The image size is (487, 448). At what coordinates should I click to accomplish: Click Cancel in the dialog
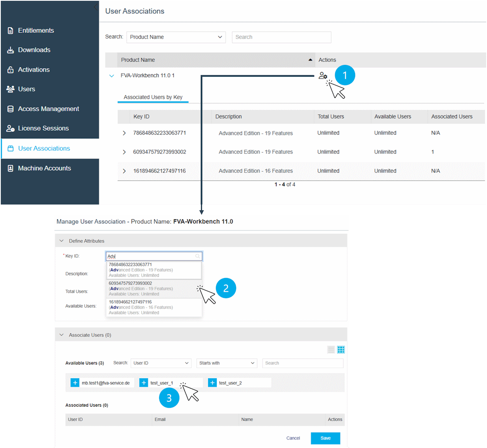[293, 438]
